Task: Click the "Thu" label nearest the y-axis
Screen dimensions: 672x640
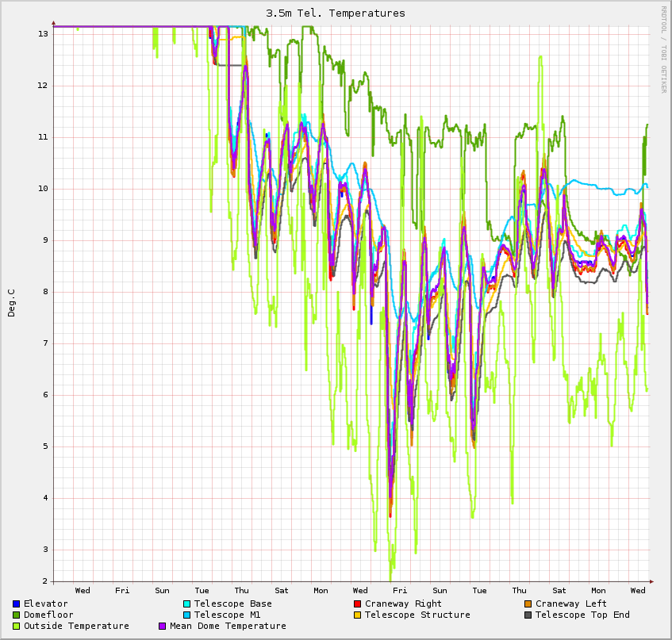Action: pyautogui.click(x=241, y=590)
